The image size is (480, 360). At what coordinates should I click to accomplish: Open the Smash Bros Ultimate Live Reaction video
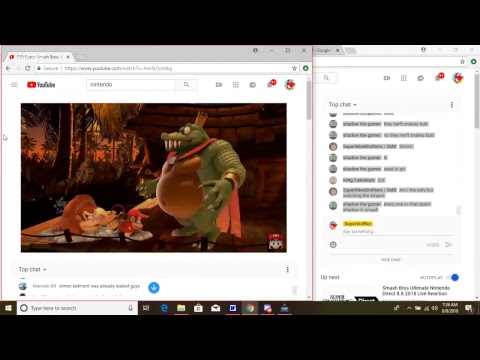click(x=416, y=291)
